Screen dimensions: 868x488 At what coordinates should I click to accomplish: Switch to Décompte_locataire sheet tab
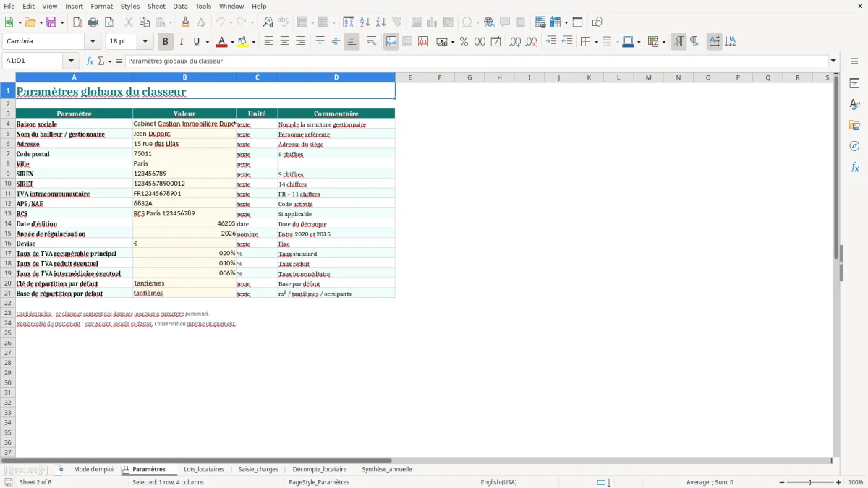[320, 469]
